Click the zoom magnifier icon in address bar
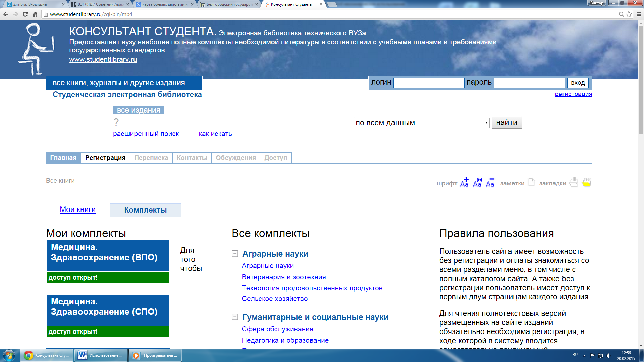The width and height of the screenshot is (644, 362). 621,14
